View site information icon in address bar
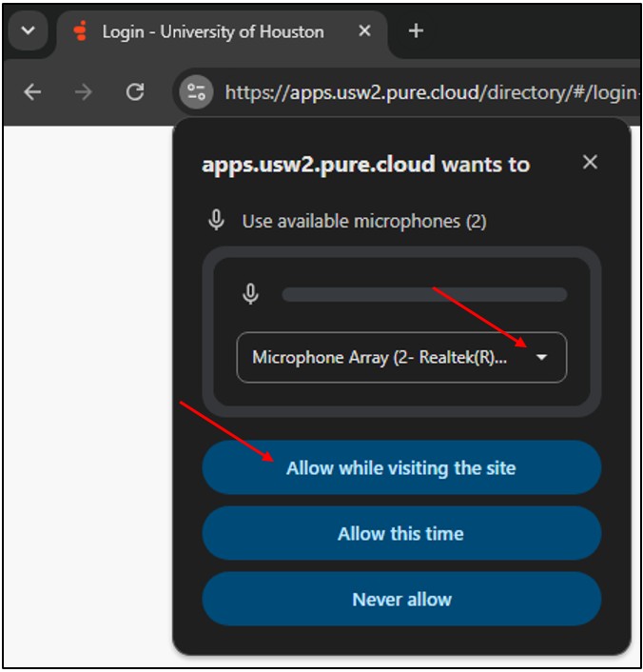The height and width of the screenshot is (672, 643). (x=196, y=92)
